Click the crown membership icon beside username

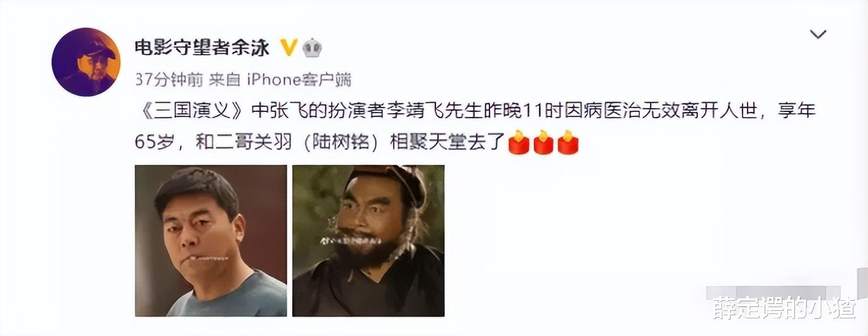[312, 48]
